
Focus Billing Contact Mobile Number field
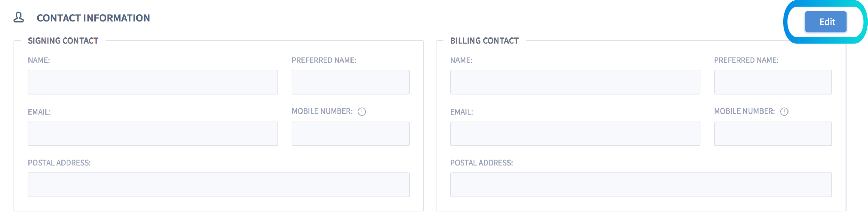(x=773, y=134)
